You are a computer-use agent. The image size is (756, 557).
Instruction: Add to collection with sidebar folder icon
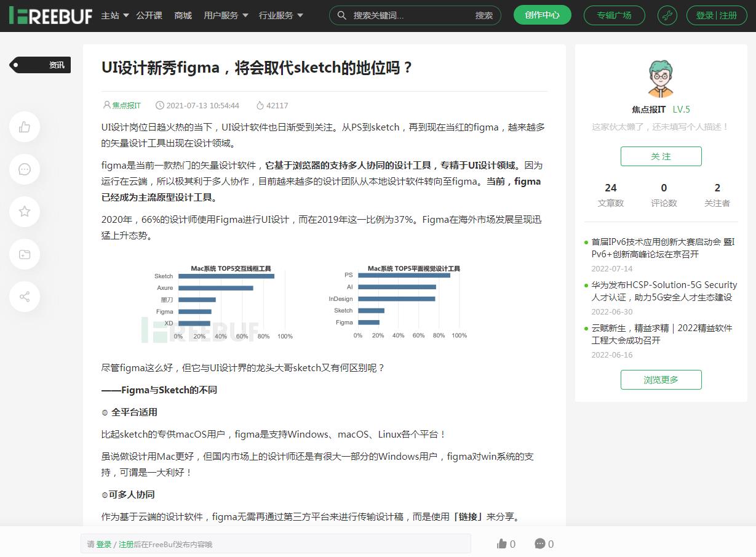pos(25,254)
